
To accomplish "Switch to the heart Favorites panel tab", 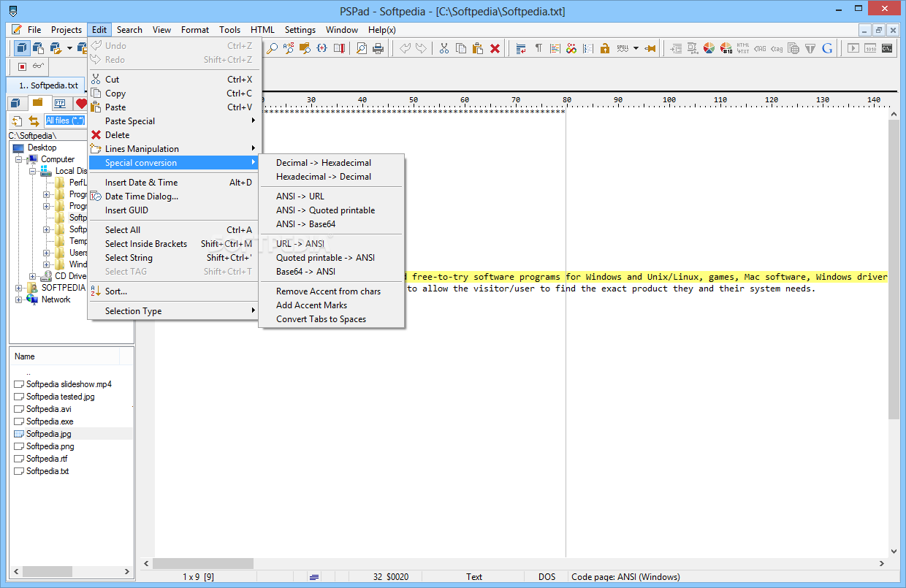I will [x=80, y=103].
